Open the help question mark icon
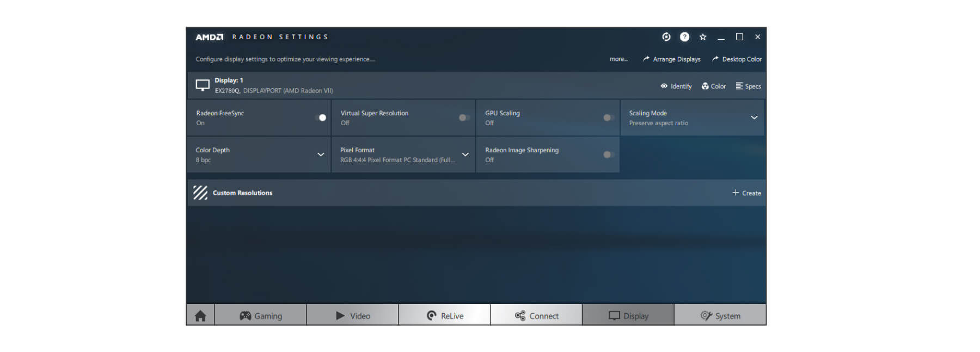Image resolution: width=980 pixels, height=352 pixels. pos(685,37)
